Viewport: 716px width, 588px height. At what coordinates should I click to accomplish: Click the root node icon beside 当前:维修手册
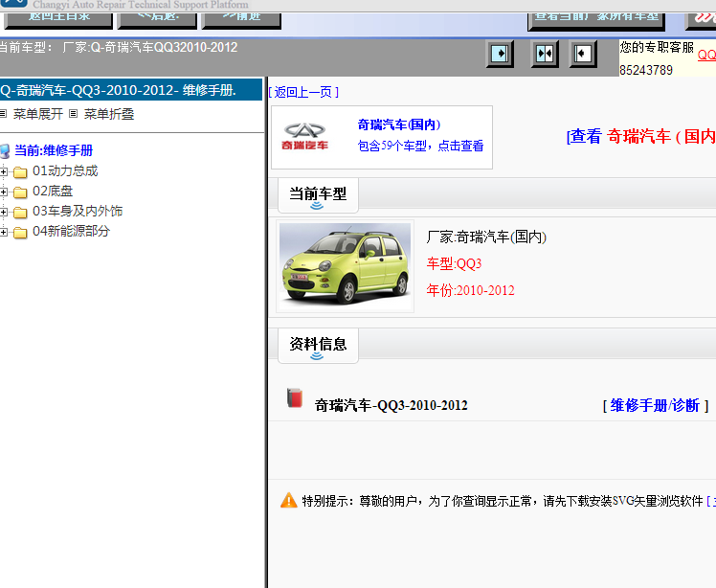tap(5, 151)
